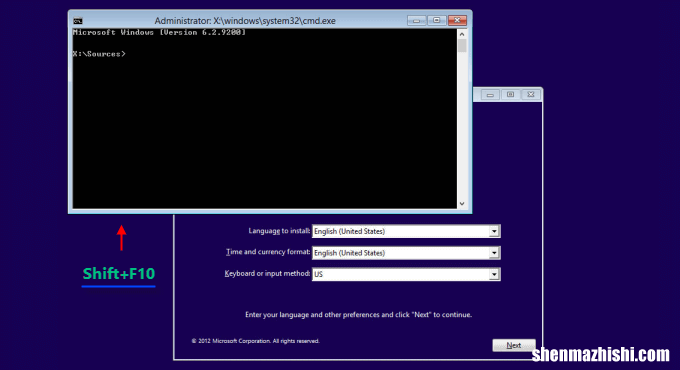Click the Microsoft Windows version line
Screen dimensions: 680x370
(159, 33)
